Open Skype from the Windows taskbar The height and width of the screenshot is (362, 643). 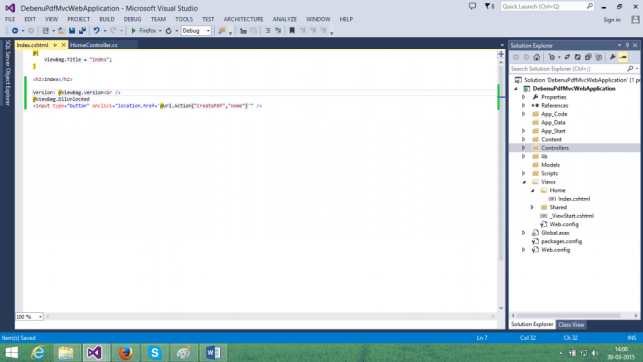point(155,353)
